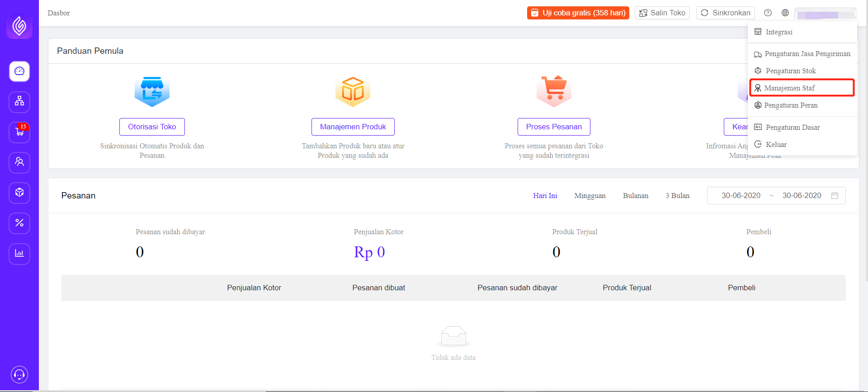Click the help question mark icon
868x392 pixels.
(768, 13)
